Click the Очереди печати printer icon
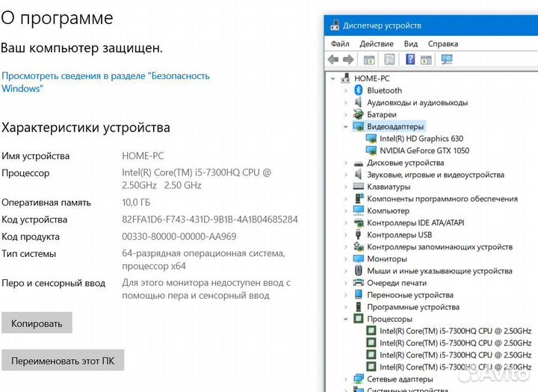 [x=358, y=282]
